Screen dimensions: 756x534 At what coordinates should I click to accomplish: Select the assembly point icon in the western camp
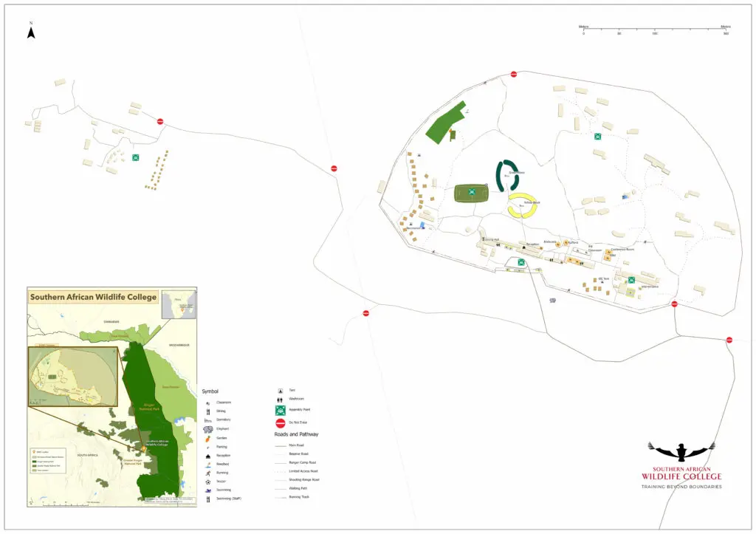coord(136,157)
